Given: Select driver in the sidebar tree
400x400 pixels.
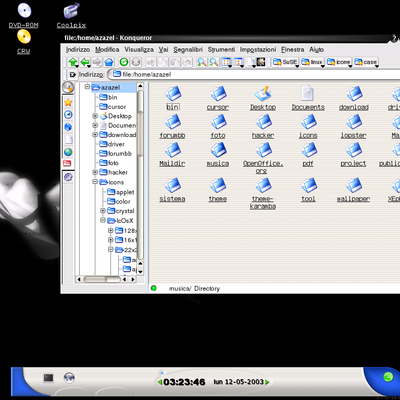Looking at the screenshot, I should 112,144.
